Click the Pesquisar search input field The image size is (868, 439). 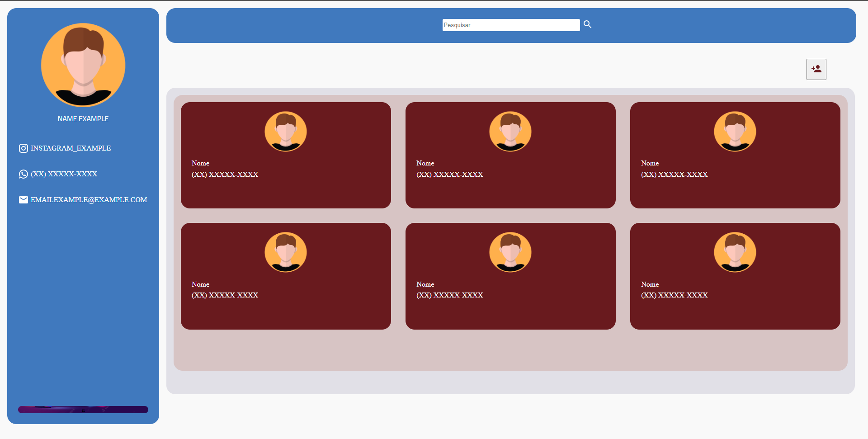(x=511, y=25)
